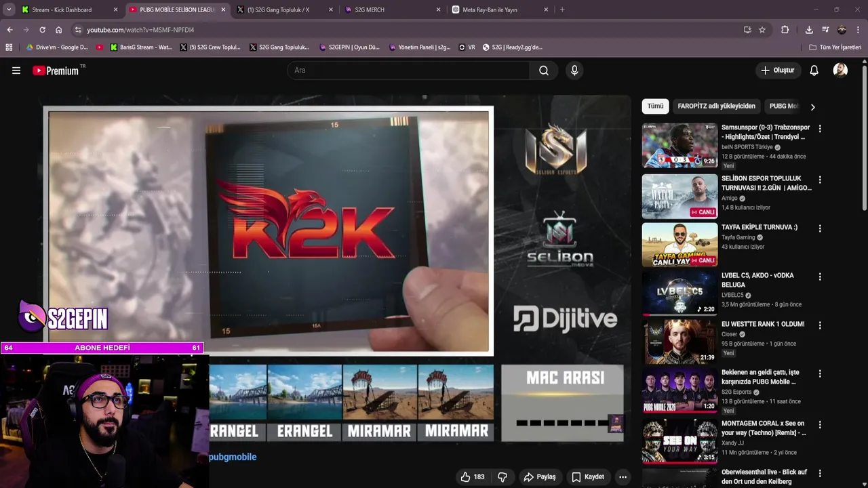Open options for Samsunspor Trabzonspor video
Image resolution: width=868 pixels, height=488 pixels.
[819, 129]
